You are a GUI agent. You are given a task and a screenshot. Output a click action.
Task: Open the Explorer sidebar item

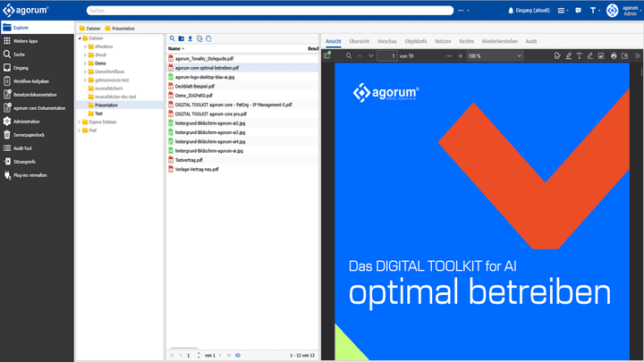(x=37, y=28)
